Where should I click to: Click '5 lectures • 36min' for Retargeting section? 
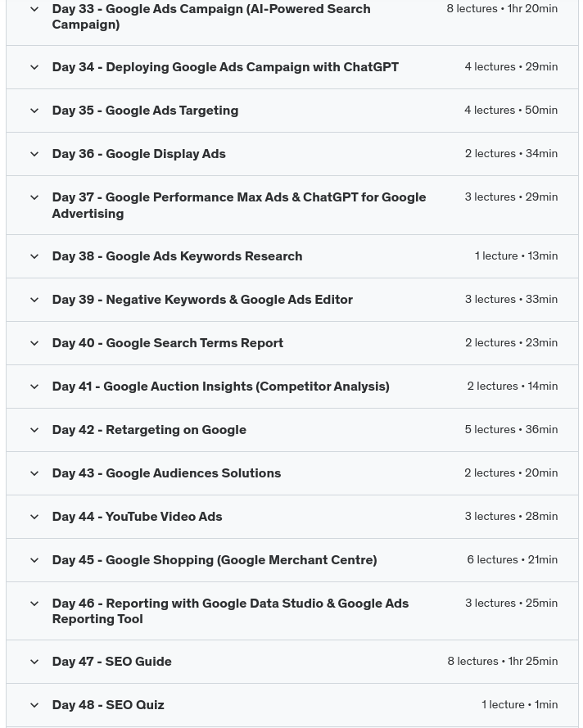pos(511,429)
